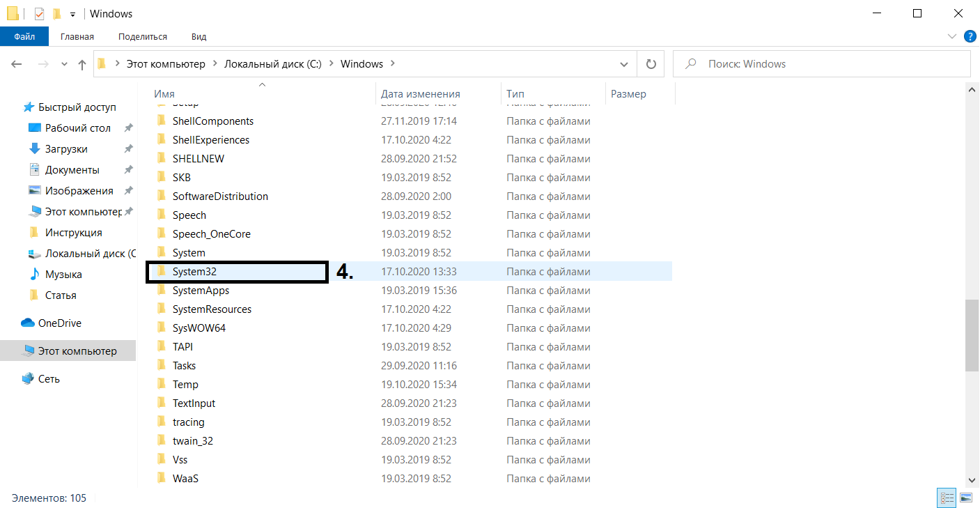Click the ShellExperiences folder icon
The image size is (980, 508).
[x=161, y=139]
